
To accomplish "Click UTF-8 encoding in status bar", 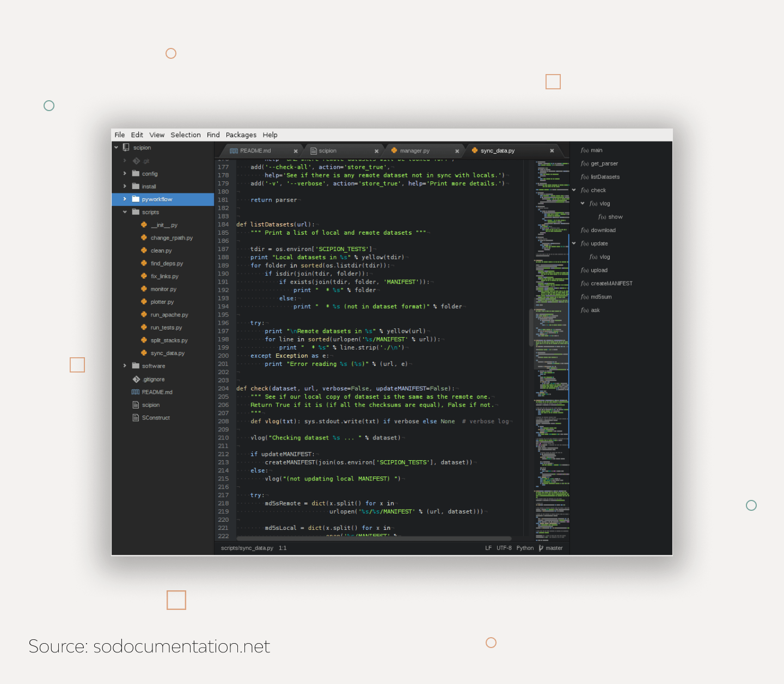I will 504,548.
